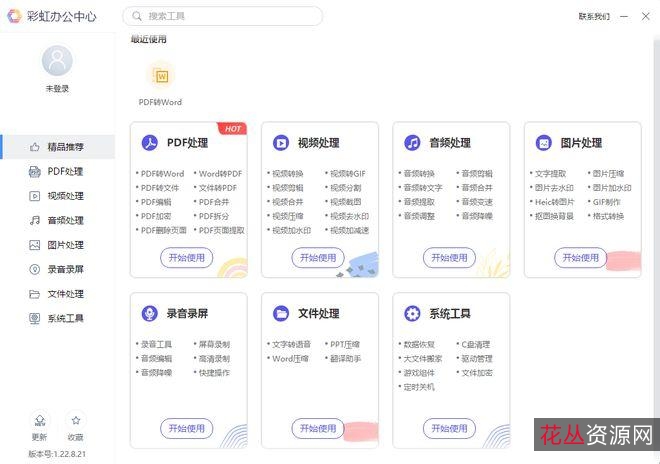Open the 抠图换背景 tool
Viewport: 660px width, 464px height.
point(554,216)
